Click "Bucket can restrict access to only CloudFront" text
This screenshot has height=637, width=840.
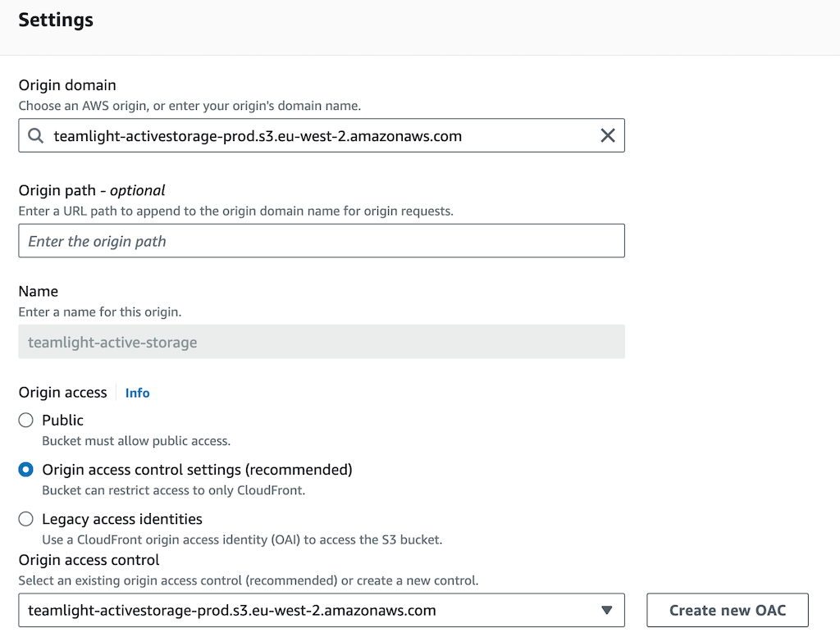pos(173,490)
